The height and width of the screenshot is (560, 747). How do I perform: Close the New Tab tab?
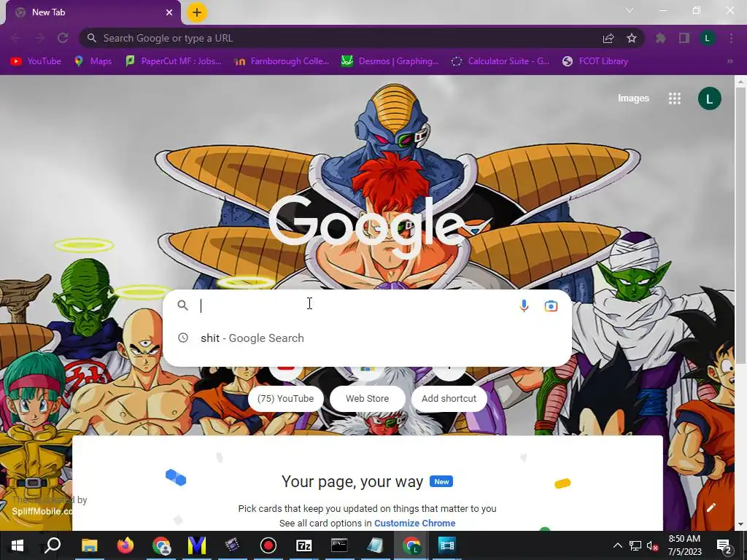[169, 12]
